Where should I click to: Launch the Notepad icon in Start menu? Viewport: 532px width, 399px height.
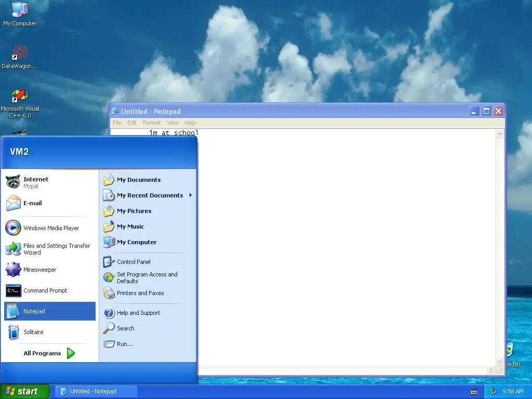[x=13, y=311]
